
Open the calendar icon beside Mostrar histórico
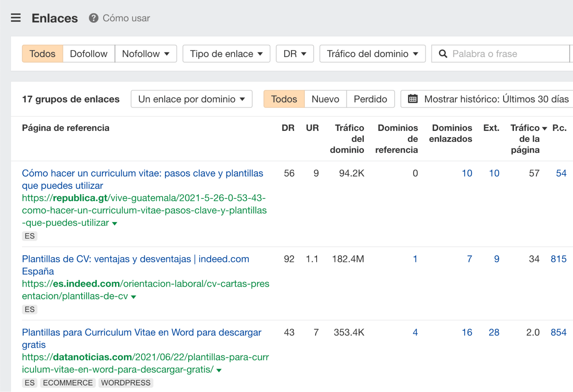click(x=412, y=99)
